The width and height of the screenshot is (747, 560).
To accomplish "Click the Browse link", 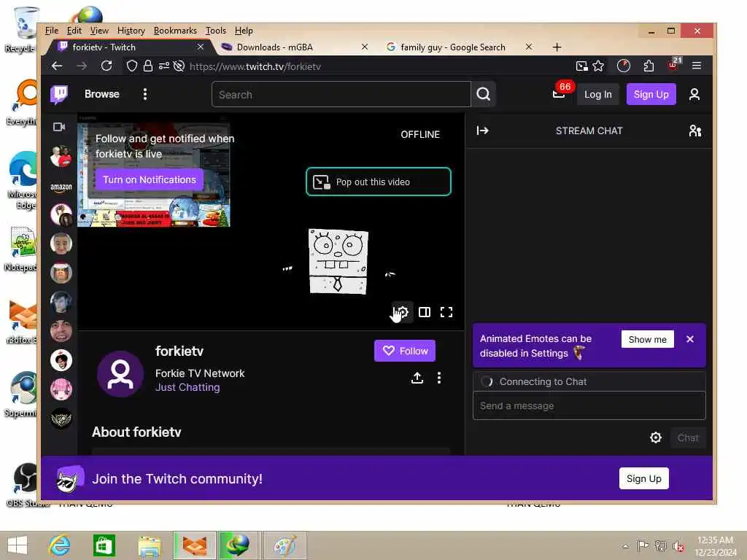I will pos(102,94).
